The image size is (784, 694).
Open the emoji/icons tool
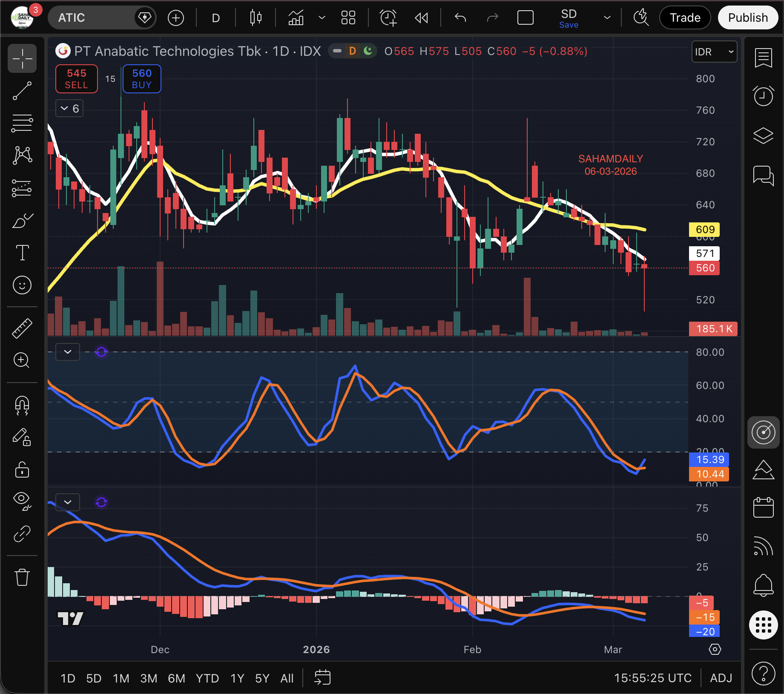tap(22, 285)
